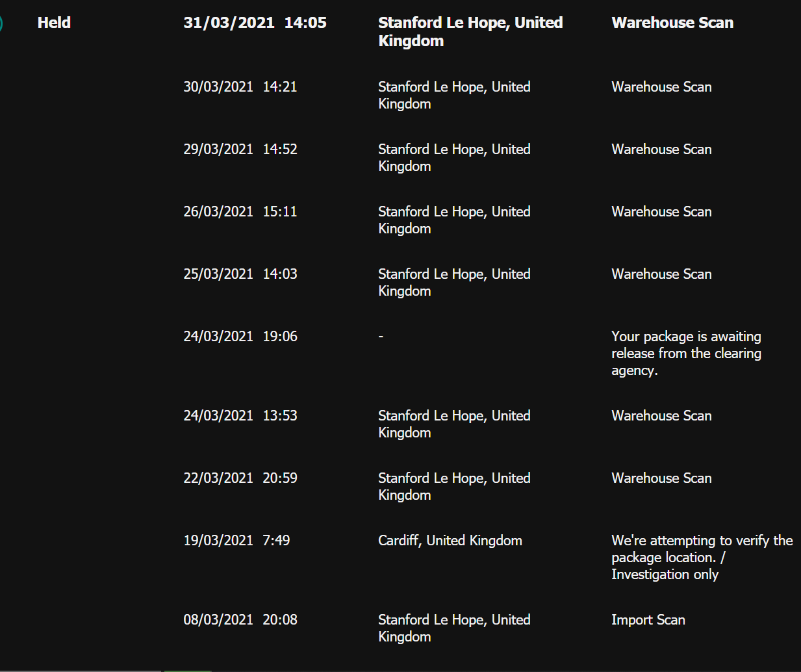The width and height of the screenshot is (801, 672).
Task: Click the dash location placeholder
Action: (x=381, y=337)
